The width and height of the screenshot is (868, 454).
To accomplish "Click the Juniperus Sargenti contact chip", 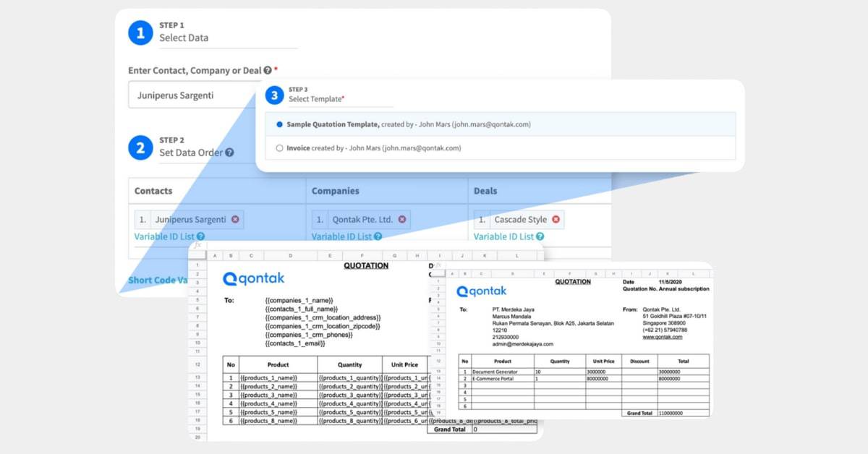I will coord(190,219).
